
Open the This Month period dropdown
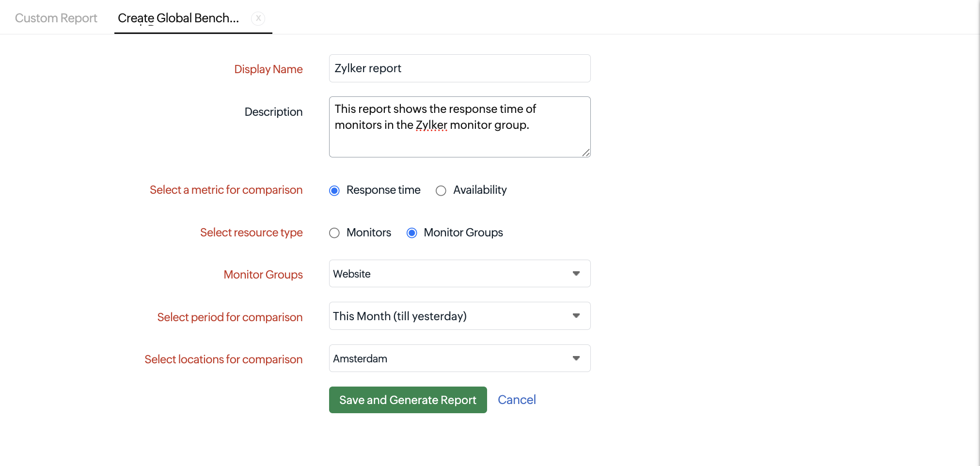click(x=459, y=316)
